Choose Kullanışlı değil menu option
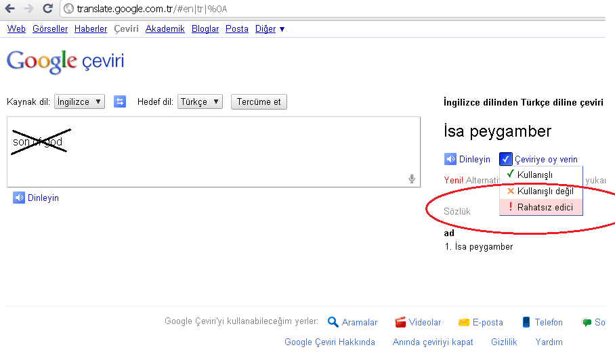The image size is (615, 364). tap(541, 191)
